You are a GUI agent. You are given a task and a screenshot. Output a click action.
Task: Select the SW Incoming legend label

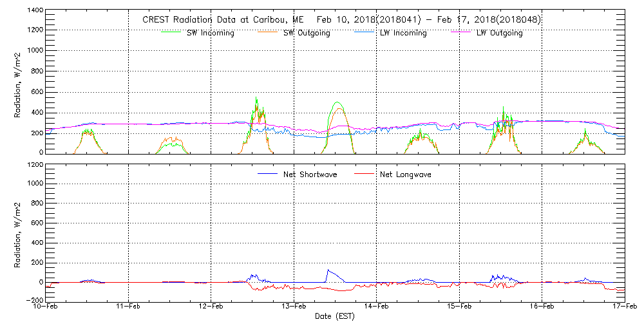coord(207,33)
